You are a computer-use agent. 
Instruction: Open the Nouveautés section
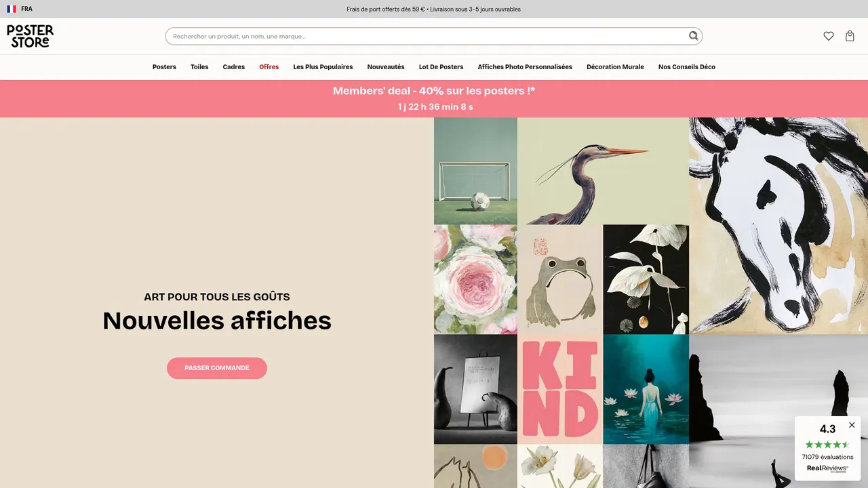click(386, 67)
